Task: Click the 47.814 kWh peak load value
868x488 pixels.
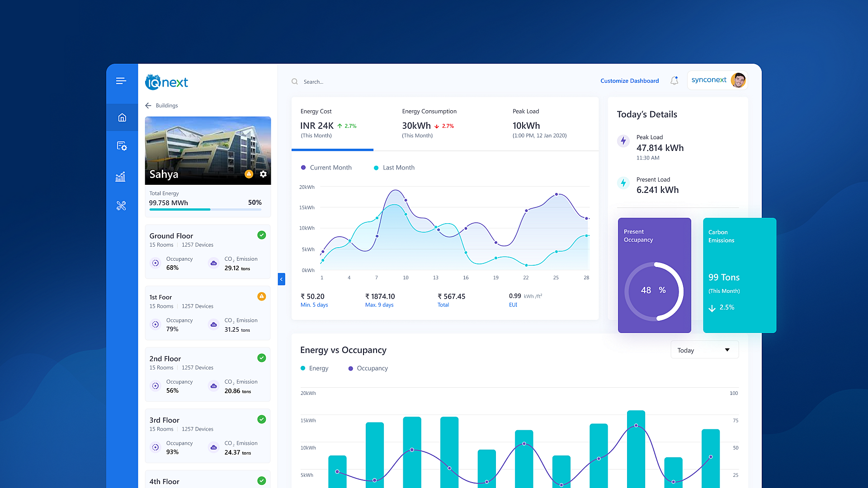Action: [x=660, y=148]
